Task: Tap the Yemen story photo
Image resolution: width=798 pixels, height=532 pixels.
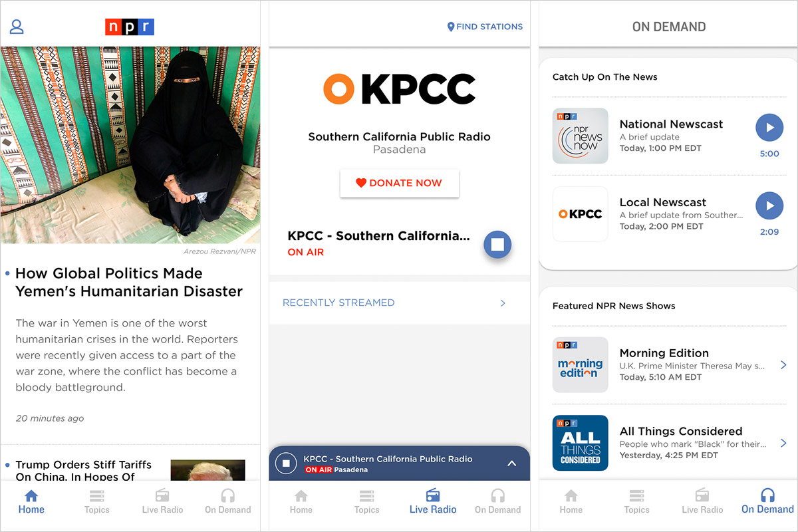Action: coord(130,145)
